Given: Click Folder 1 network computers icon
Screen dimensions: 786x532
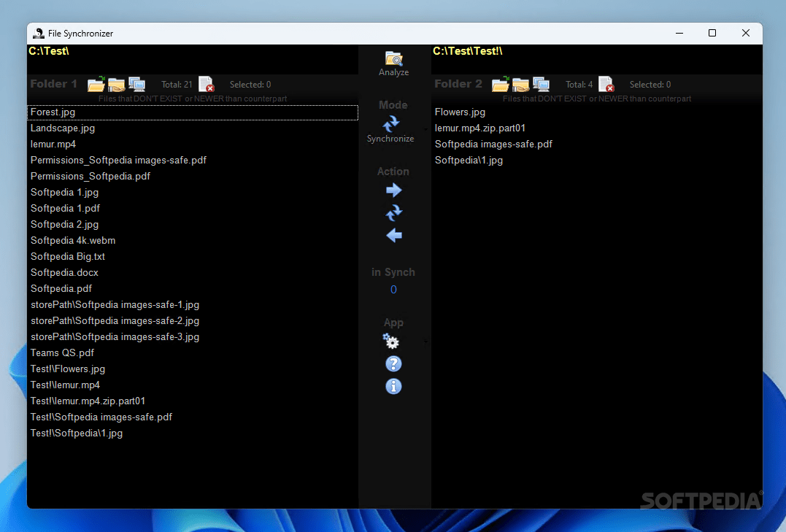Looking at the screenshot, I should click(137, 84).
